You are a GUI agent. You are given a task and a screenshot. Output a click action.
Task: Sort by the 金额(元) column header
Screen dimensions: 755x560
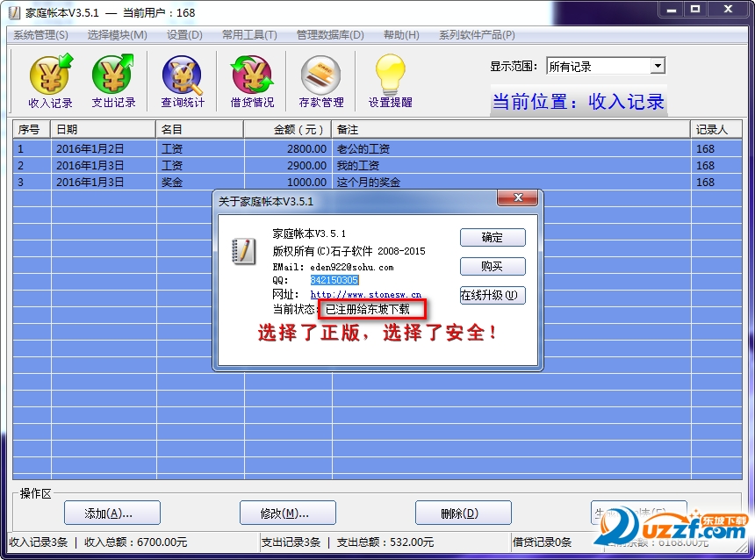coord(287,130)
